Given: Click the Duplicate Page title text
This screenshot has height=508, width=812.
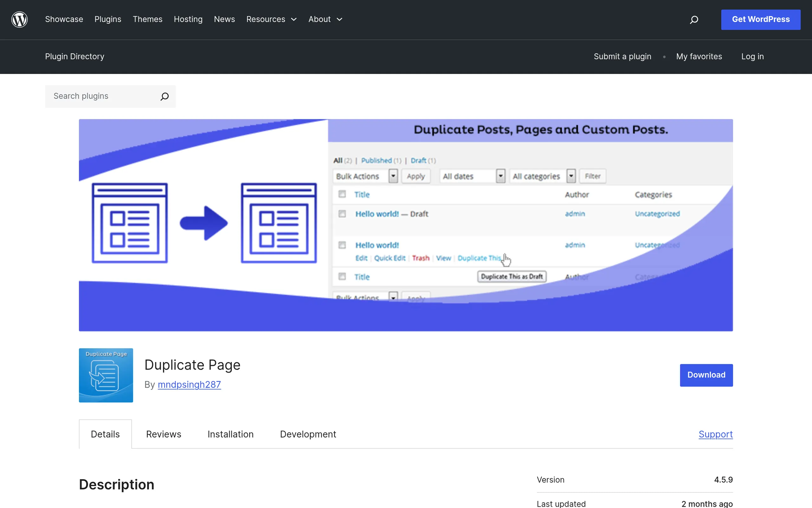Looking at the screenshot, I should [192, 365].
